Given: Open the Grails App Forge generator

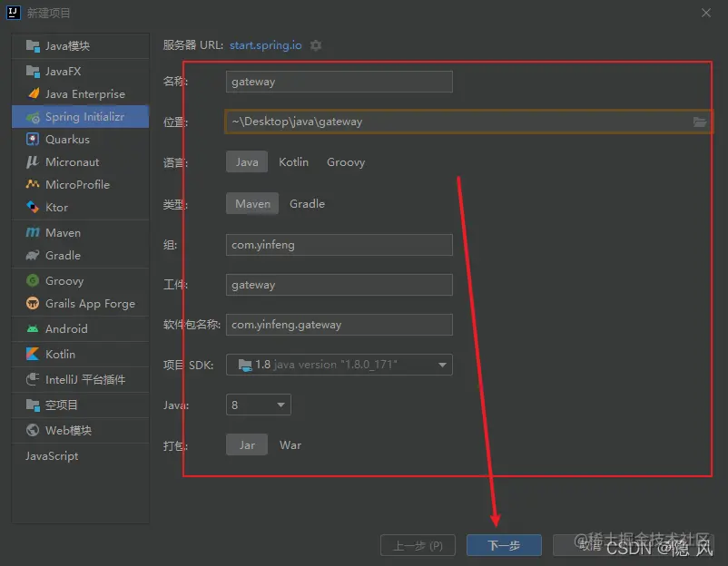Looking at the screenshot, I should 88,303.
